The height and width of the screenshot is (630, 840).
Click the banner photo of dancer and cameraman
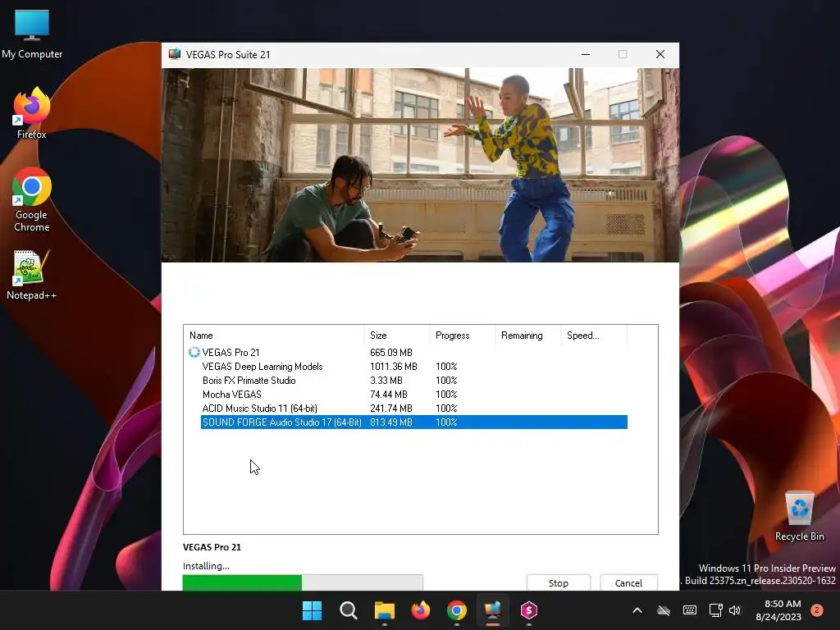[x=421, y=165]
